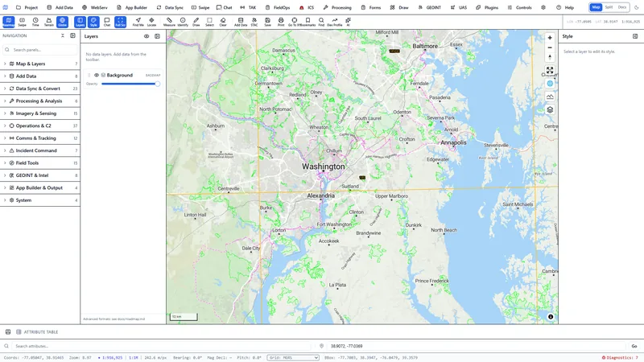Toggle the Globe view button
644x362 pixels.
[x=63, y=22]
